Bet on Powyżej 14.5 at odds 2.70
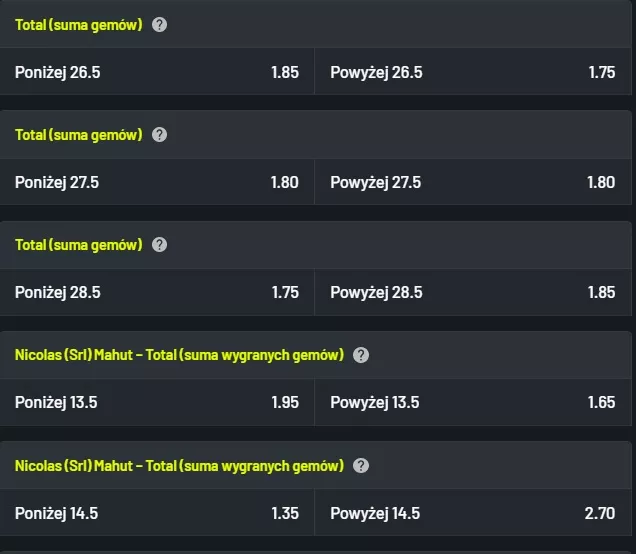This screenshot has height=554, width=636. coord(473,513)
